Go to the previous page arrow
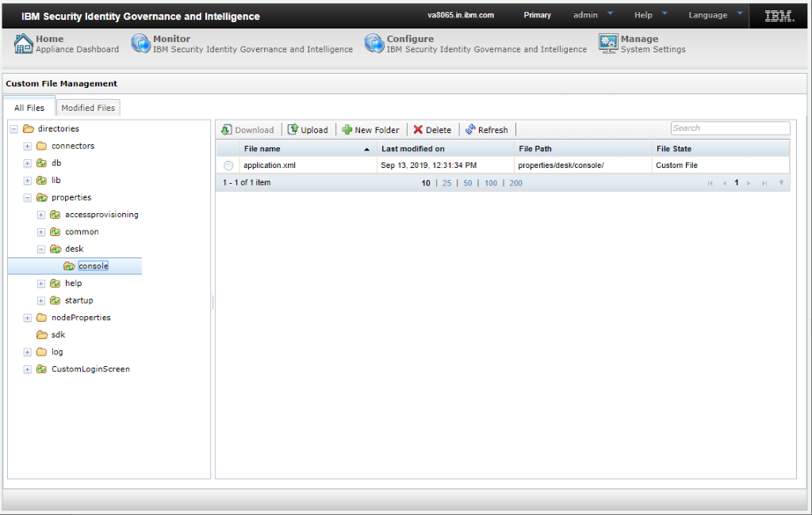 (x=725, y=183)
